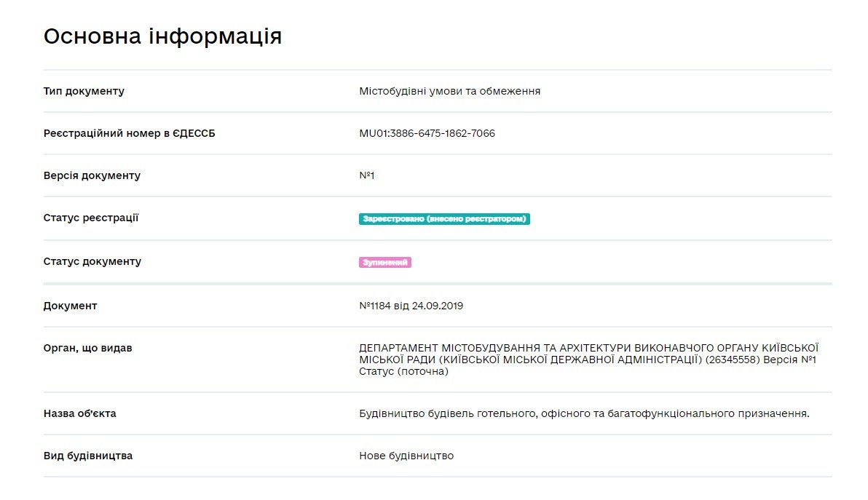Select the "Містобудівні умови та обмеження" value

[449, 91]
